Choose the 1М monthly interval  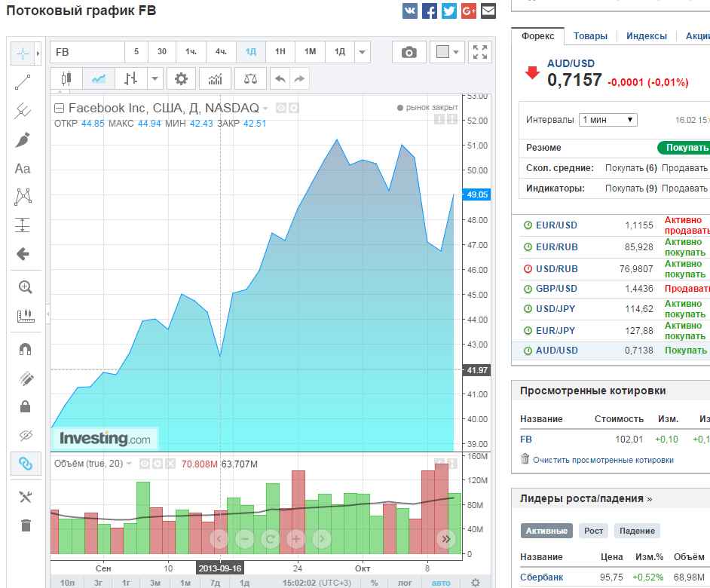[x=311, y=52]
